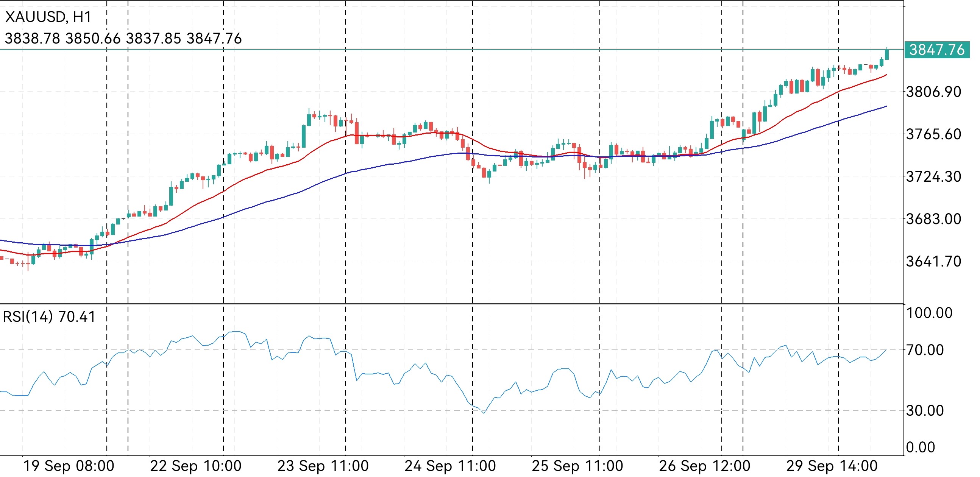980x477 pixels.
Task: Click the 19 Sep 08:00 time label
Action: pos(69,466)
